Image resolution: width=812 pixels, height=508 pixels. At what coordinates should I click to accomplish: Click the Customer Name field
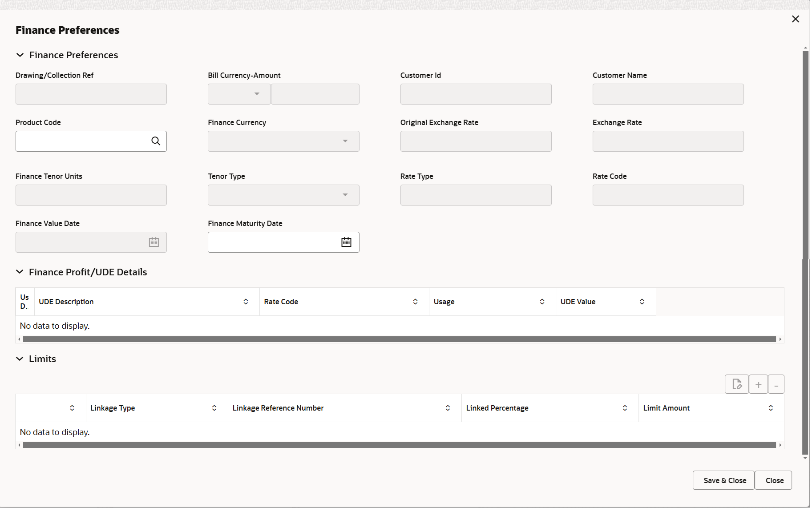(x=668, y=94)
